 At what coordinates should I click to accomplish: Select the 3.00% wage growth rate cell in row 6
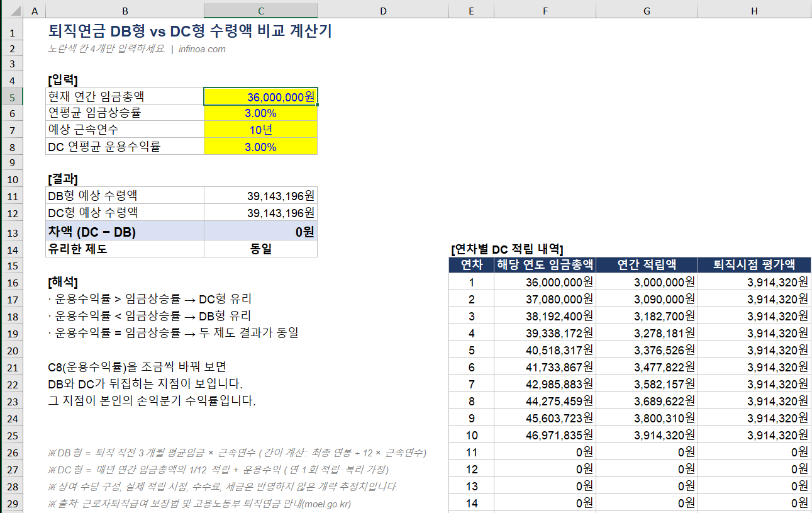point(260,113)
